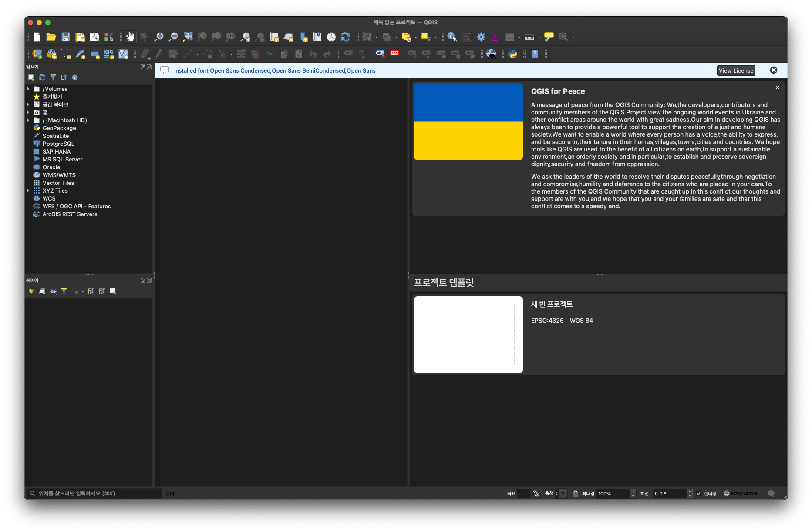Select the map tips speech bubble icon
Screen dimensions: 812x532
tap(549, 37)
